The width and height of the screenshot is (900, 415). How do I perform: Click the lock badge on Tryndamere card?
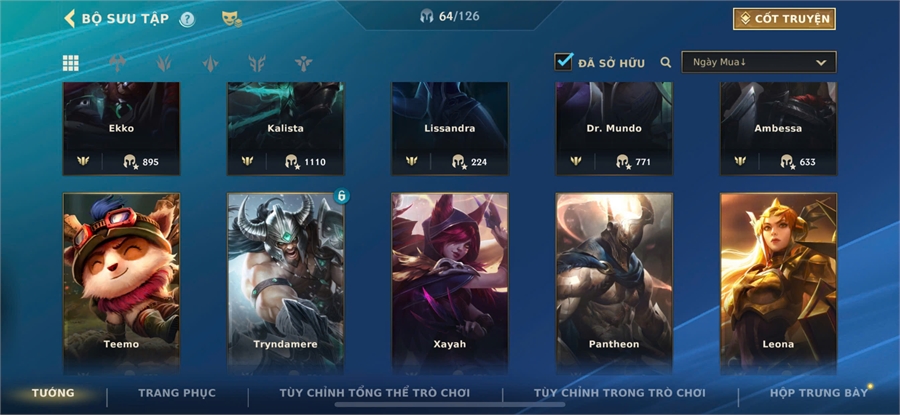click(x=341, y=196)
